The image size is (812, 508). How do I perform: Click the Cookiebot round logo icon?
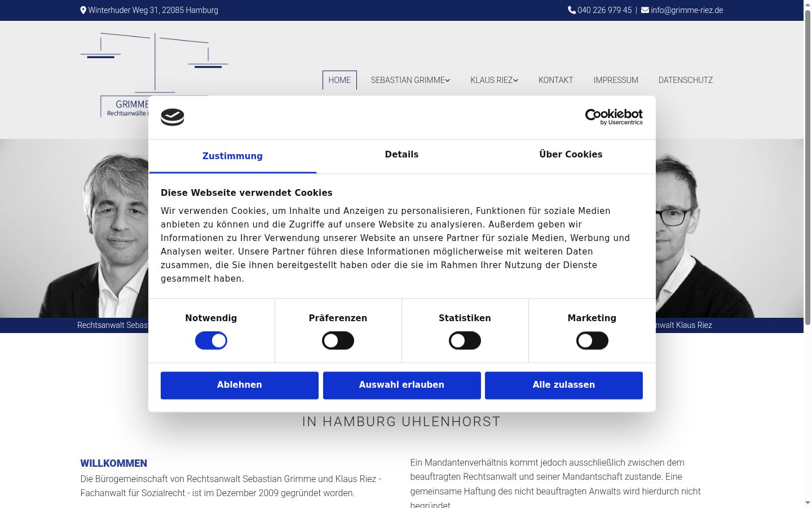click(173, 117)
